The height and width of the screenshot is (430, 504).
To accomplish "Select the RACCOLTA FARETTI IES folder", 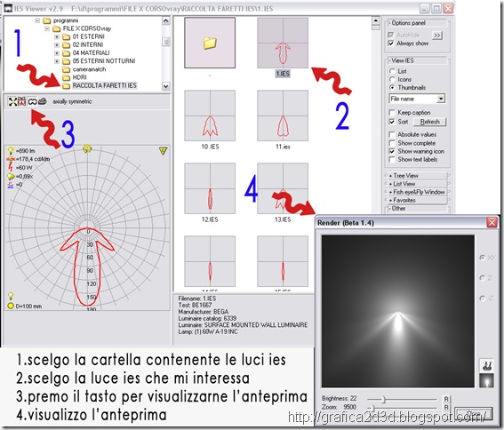I will point(105,85).
